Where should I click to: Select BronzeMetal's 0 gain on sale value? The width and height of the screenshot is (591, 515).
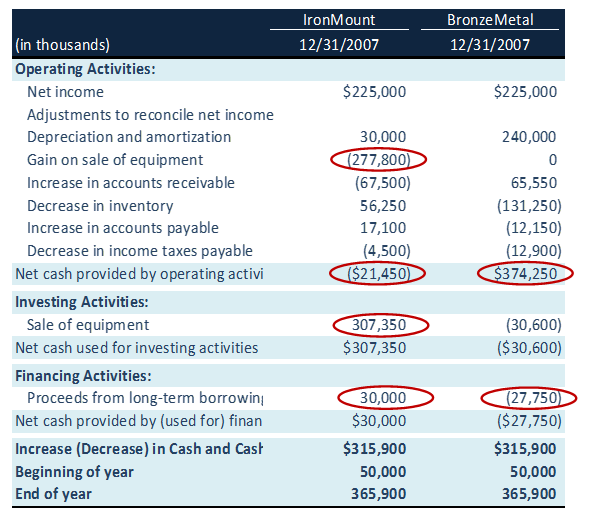tap(553, 160)
